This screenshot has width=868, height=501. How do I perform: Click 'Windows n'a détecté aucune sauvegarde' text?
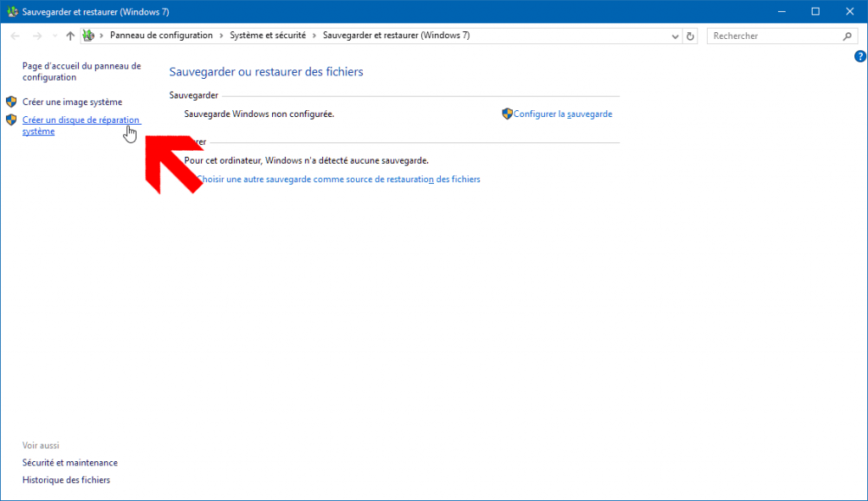pyautogui.click(x=347, y=160)
